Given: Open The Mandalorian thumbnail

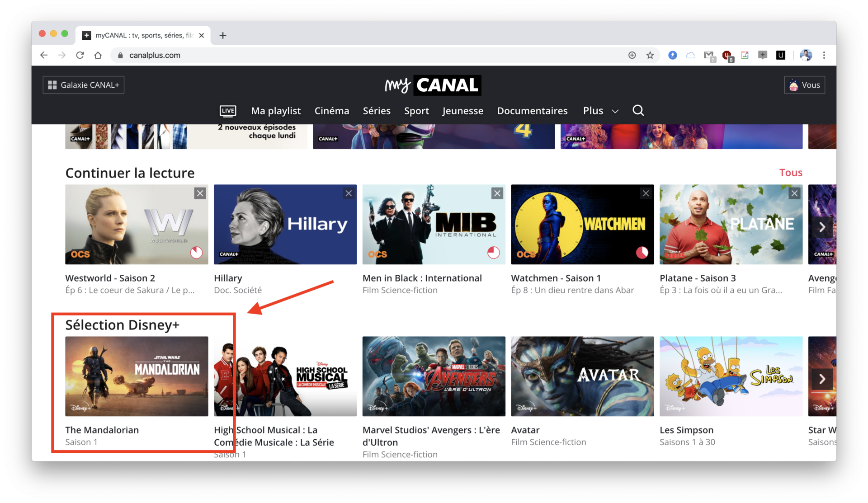Looking at the screenshot, I should tap(137, 376).
